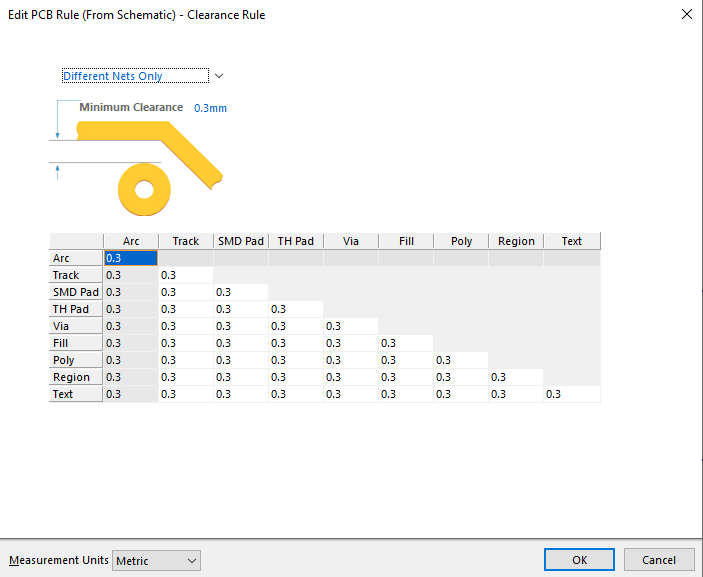Click the Poly row Fill column cell
This screenshot has width=703, height=577.
pos(406,360)
